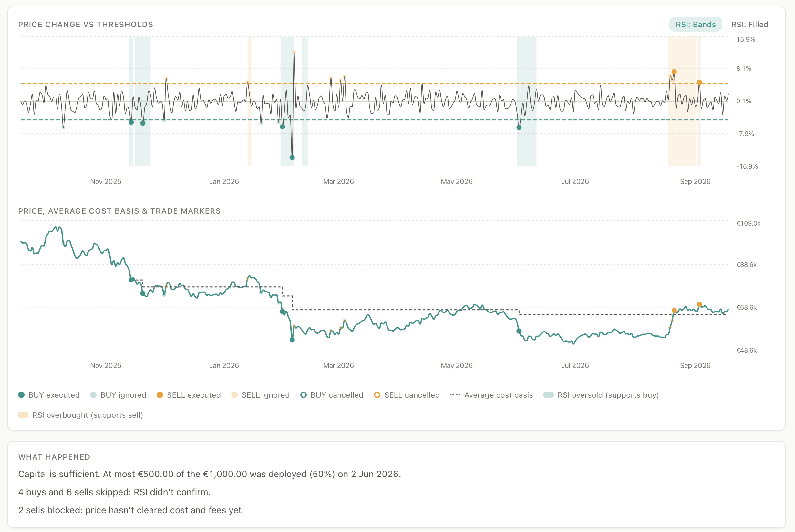Click the June BUY executed marker in the price-change chart
795x532 pixels.
tap(519, 128)
